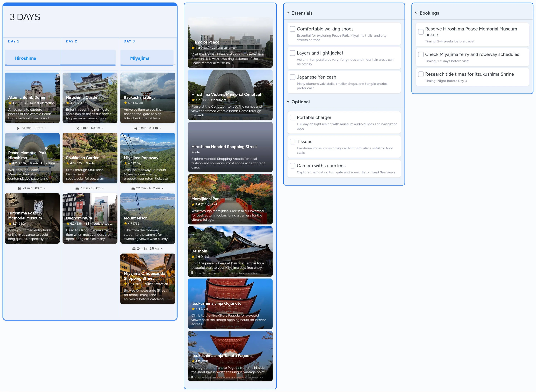Open travel mode dropdown for 22 min route

pyautogui.click(x=163, y=188)
